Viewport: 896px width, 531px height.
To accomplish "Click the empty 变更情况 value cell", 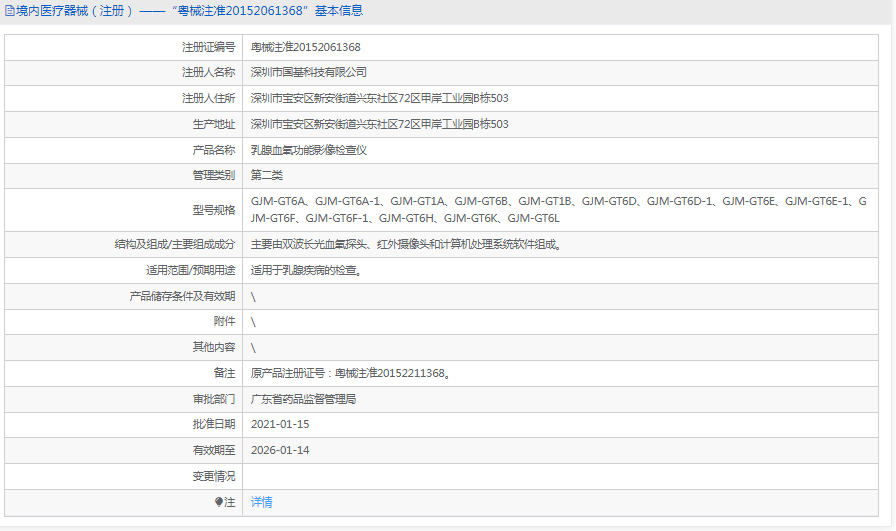I will (561, 476).
